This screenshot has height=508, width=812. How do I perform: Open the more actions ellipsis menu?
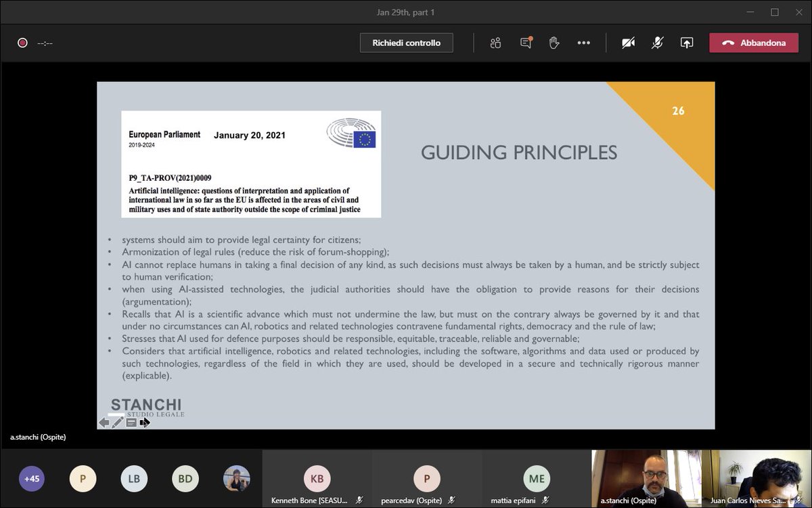click(583, 43)
